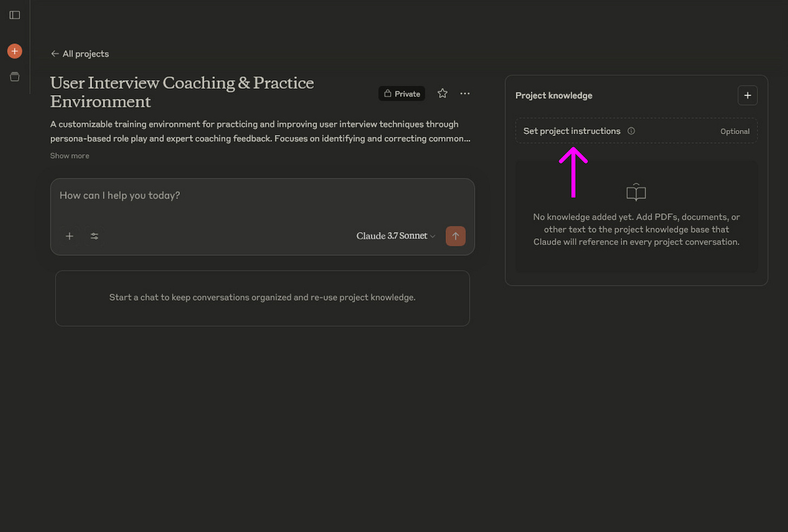Expand the description with Show more
Image resolution: width=788 pixels, height=532 pixels.
click(x=70, y=156)
